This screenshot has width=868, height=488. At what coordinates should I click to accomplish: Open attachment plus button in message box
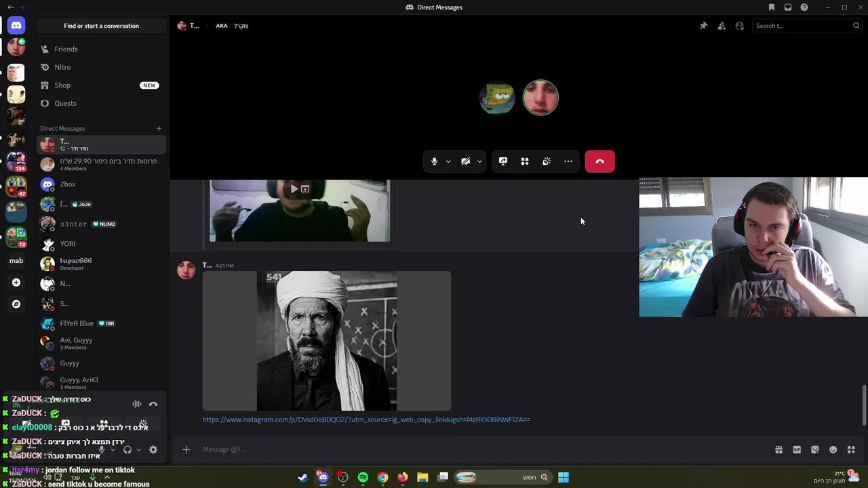pos(186,449)
